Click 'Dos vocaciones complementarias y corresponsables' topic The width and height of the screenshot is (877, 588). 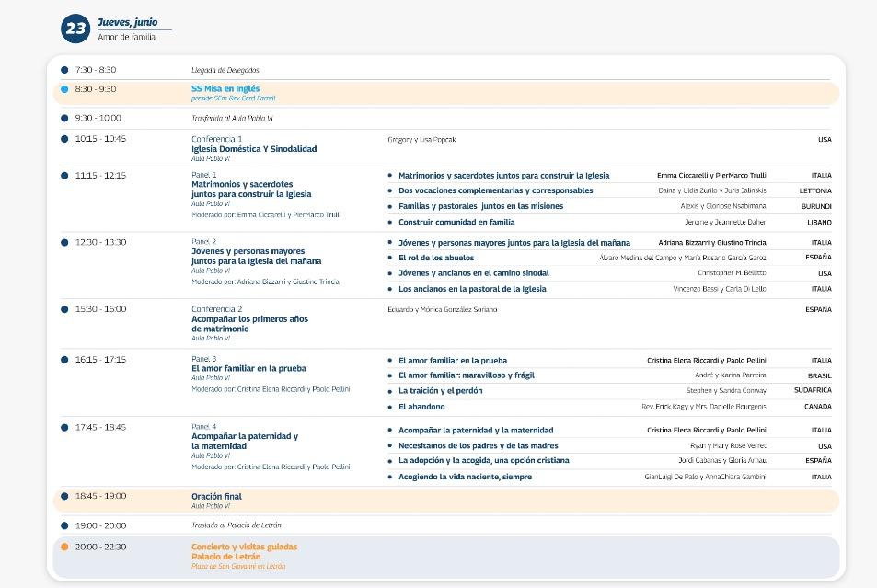coord(495,190)
